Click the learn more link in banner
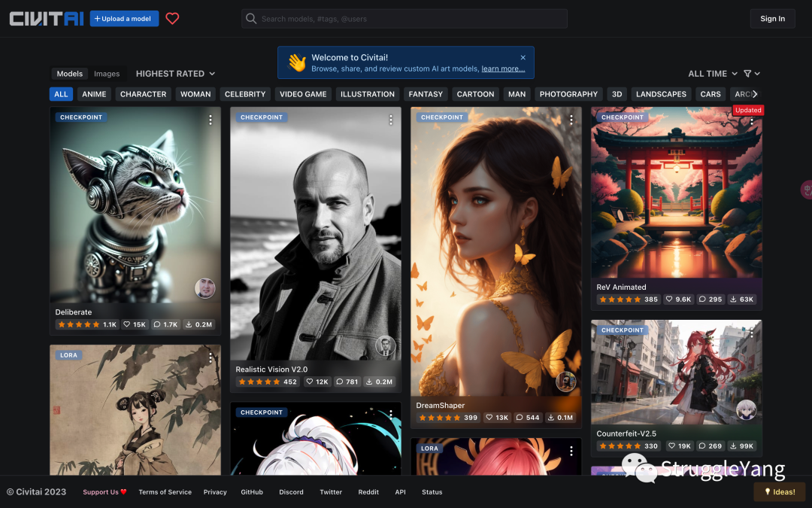 [x=503, y=69]
